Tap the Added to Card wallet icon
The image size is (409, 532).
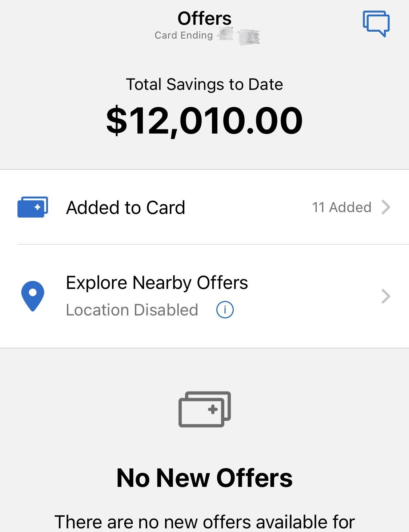pyautogui.click(x=33, y=207)
